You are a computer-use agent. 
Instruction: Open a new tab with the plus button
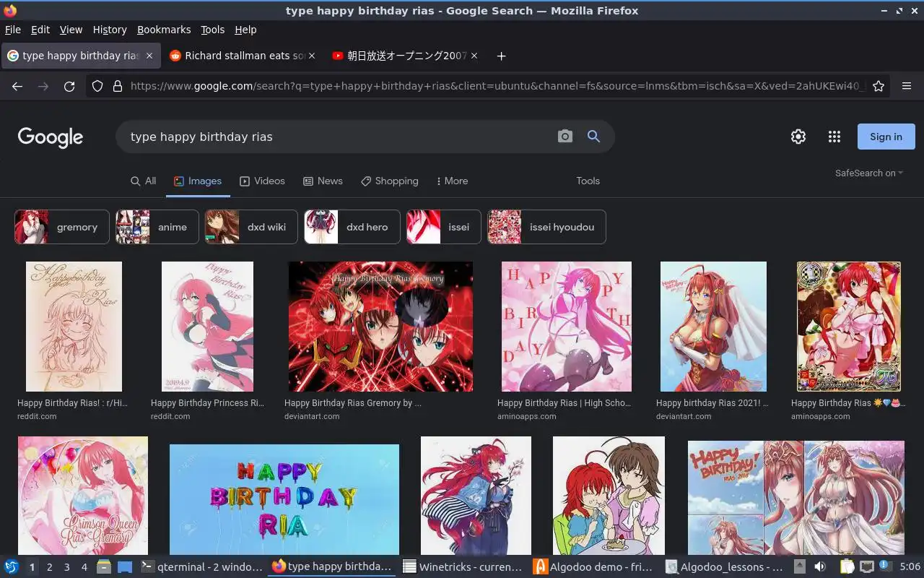point(501,56)
